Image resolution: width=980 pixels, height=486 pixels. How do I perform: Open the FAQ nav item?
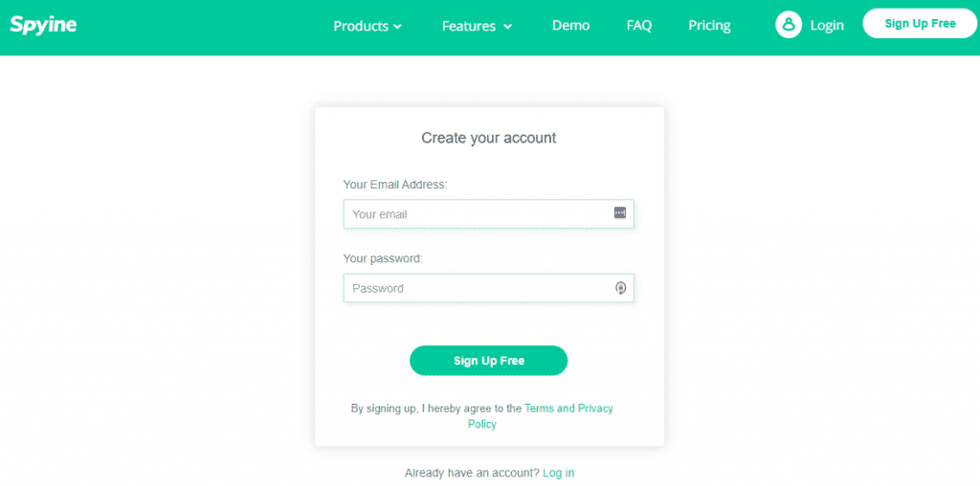pyautogui.click(x=639, y=26)
